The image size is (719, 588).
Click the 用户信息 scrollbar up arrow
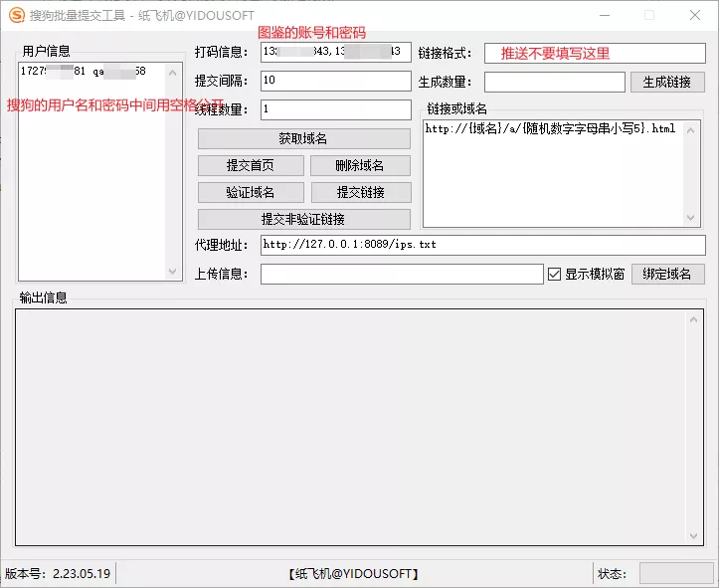172,73
